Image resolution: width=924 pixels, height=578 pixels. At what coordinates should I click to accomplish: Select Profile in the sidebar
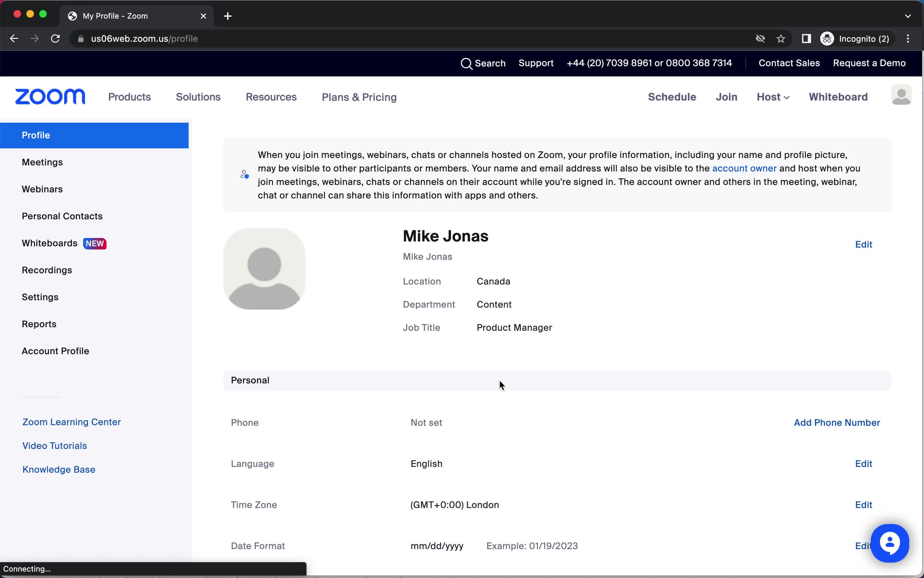pos(94,135)
